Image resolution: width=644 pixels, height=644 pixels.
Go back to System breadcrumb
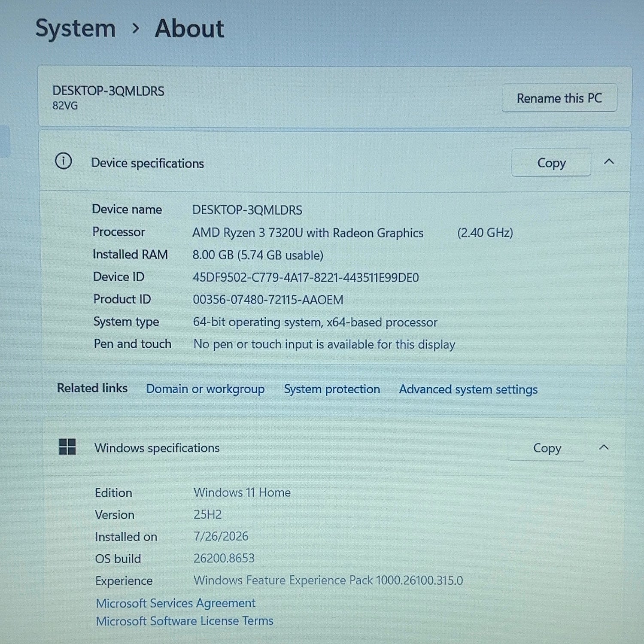[76, 29]
